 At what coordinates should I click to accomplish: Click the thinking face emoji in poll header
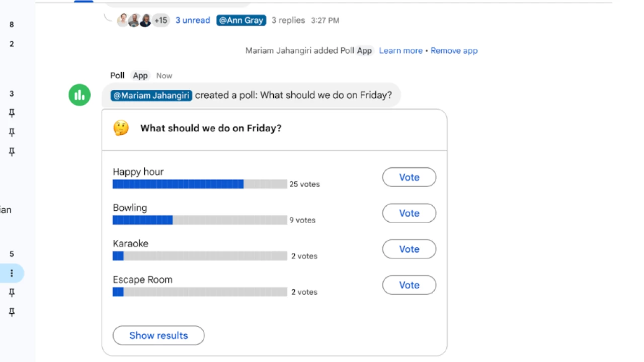[121, 128]
